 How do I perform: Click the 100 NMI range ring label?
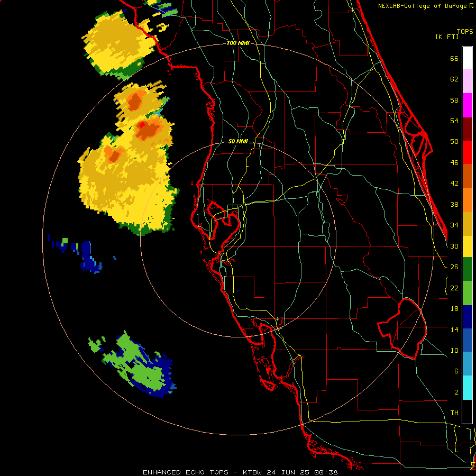(x=237, y=43)
